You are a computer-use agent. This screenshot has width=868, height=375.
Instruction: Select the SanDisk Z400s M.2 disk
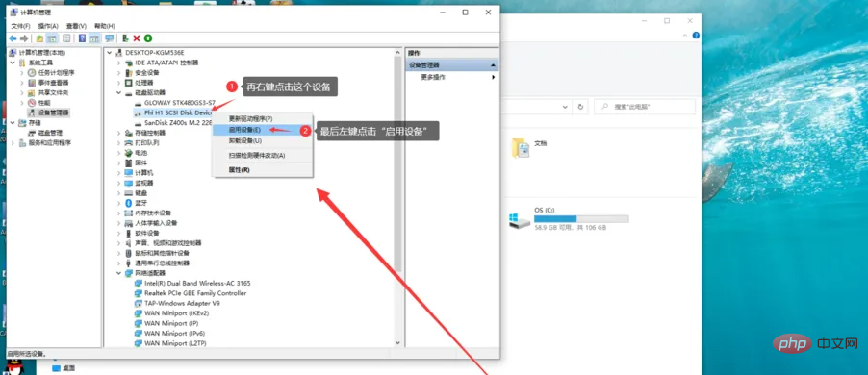click(x=178, y=122)
